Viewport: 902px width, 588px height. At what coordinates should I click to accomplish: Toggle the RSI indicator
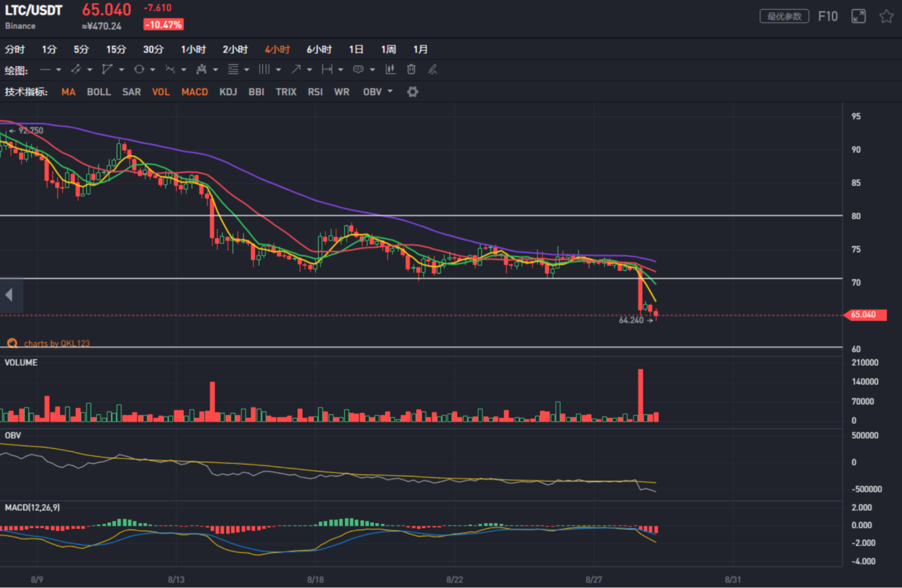click(x=315, y=92)
